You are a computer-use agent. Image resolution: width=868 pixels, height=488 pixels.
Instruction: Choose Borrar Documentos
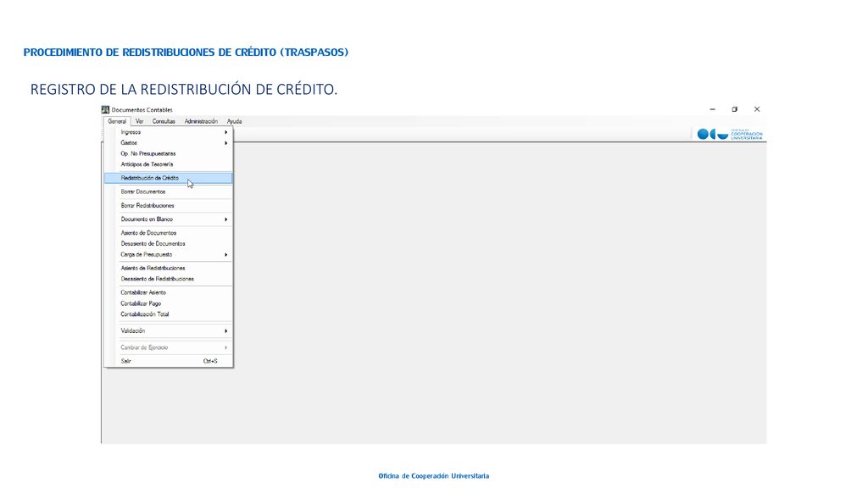coord(169,191)
